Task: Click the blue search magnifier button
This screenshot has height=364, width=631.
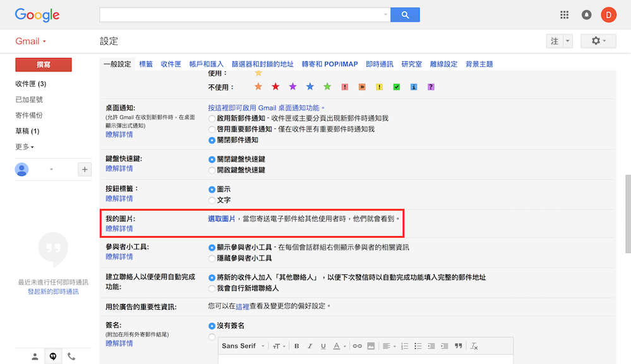Action: point(405,15)
